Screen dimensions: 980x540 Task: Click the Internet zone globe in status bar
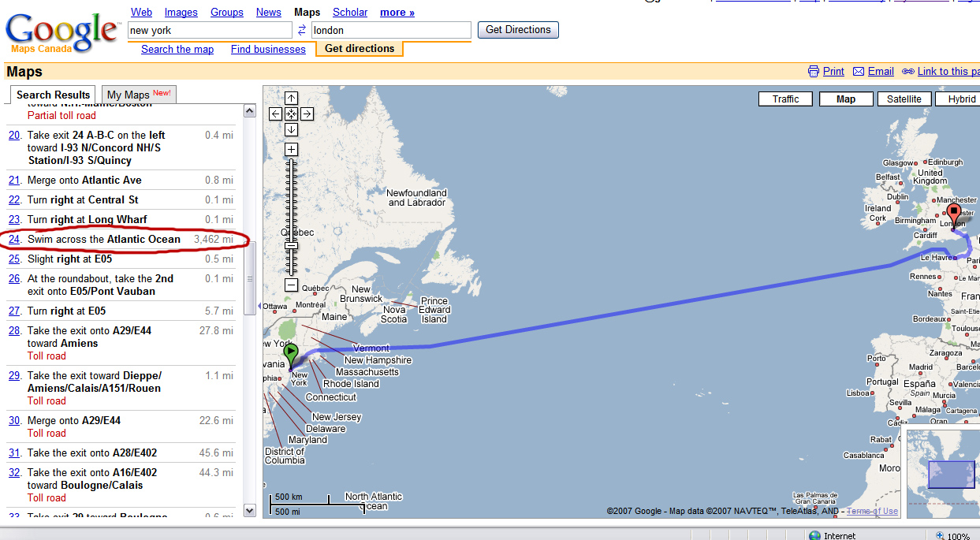tap(814, 536)
